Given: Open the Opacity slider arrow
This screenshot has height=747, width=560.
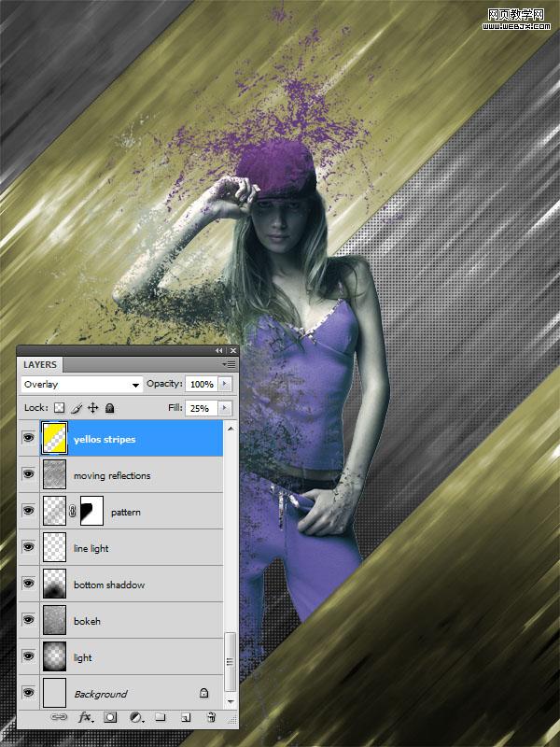Looking at the screenshot, I should [x=225, y=384].
